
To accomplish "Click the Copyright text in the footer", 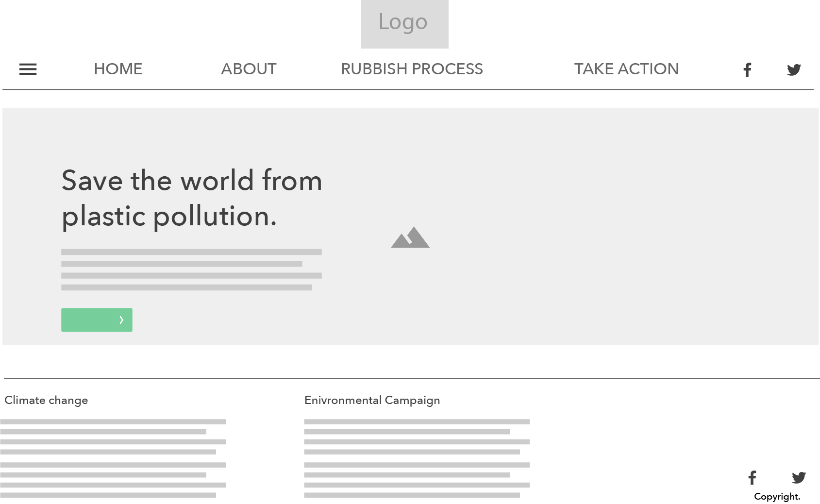I will click(x=777, y=497).
